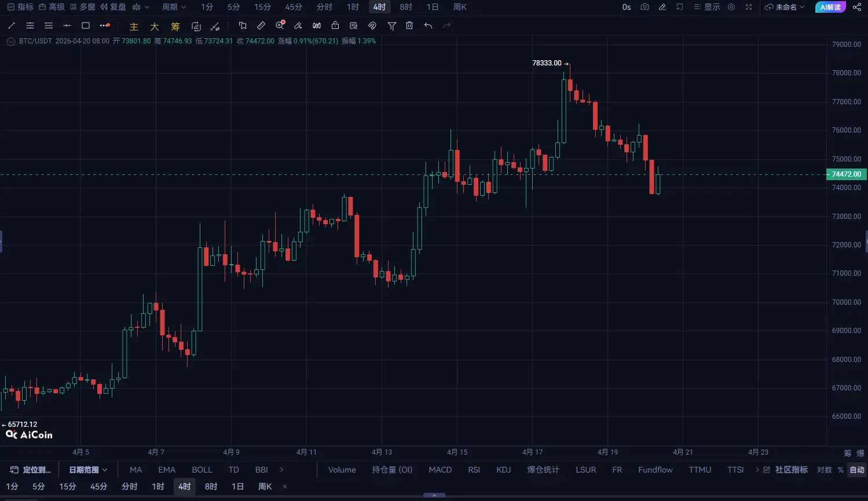This screenshot has width=868, height=501.
Task: Switch price scale to percent mode
Action: 840,470
